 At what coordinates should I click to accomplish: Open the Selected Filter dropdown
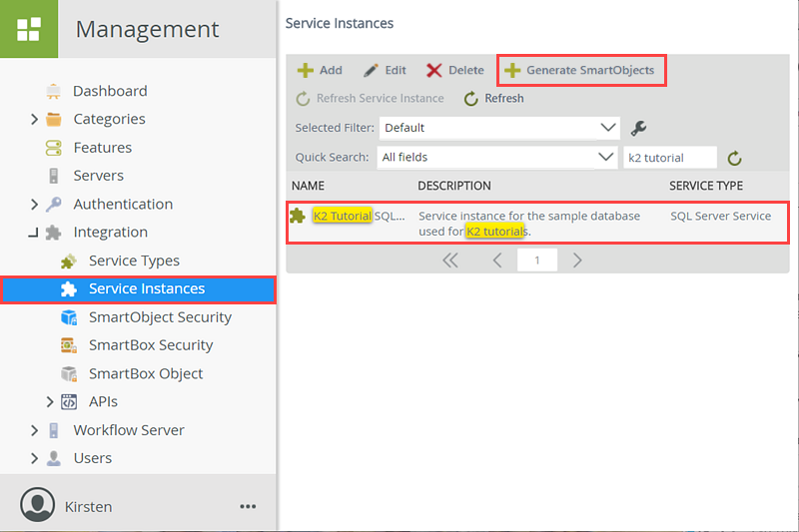click(x=608, y=128)
